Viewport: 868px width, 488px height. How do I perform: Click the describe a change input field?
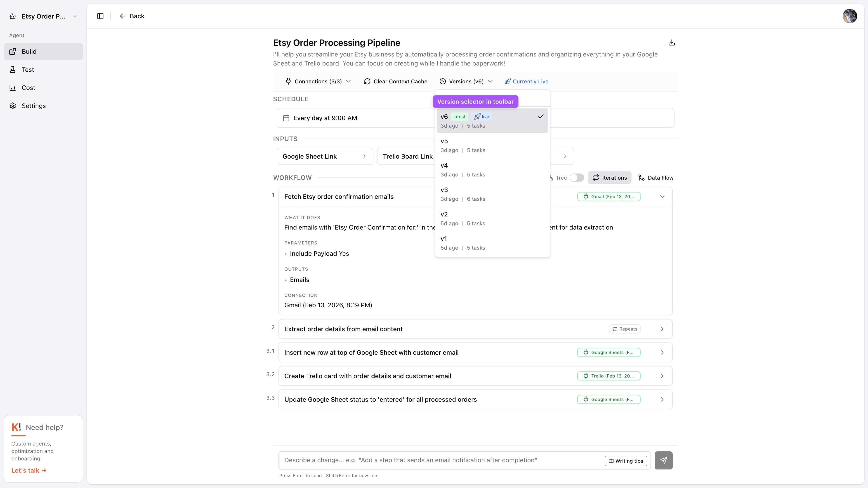pos(438,460)
